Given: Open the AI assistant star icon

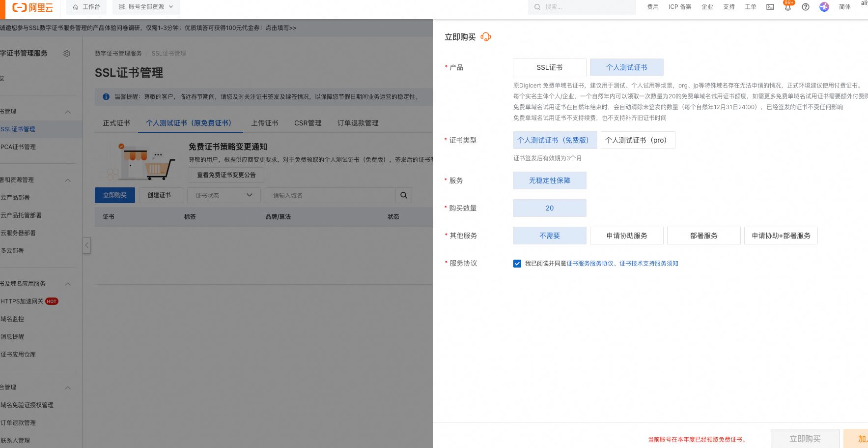Looking at the screenshot, I should 824,7.
